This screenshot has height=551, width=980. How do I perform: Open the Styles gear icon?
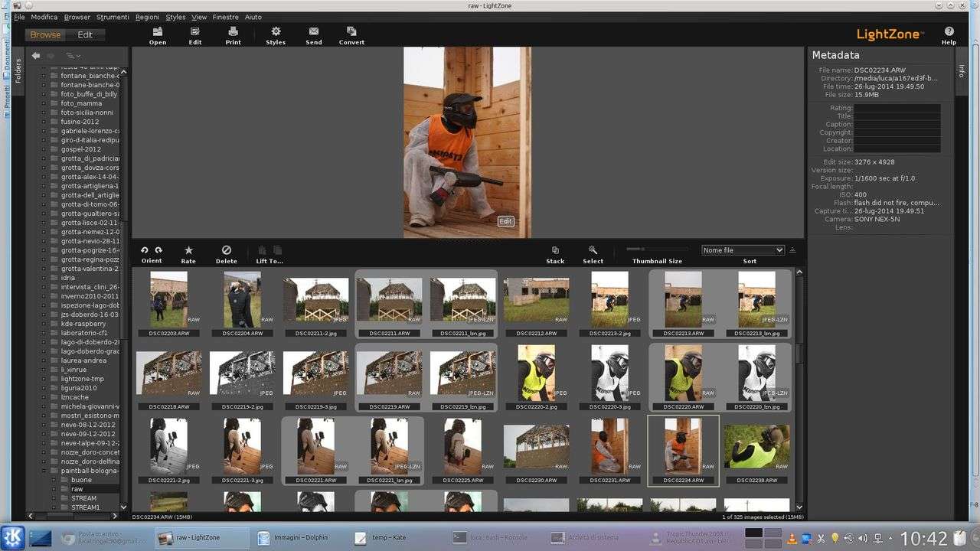point(276,31)
